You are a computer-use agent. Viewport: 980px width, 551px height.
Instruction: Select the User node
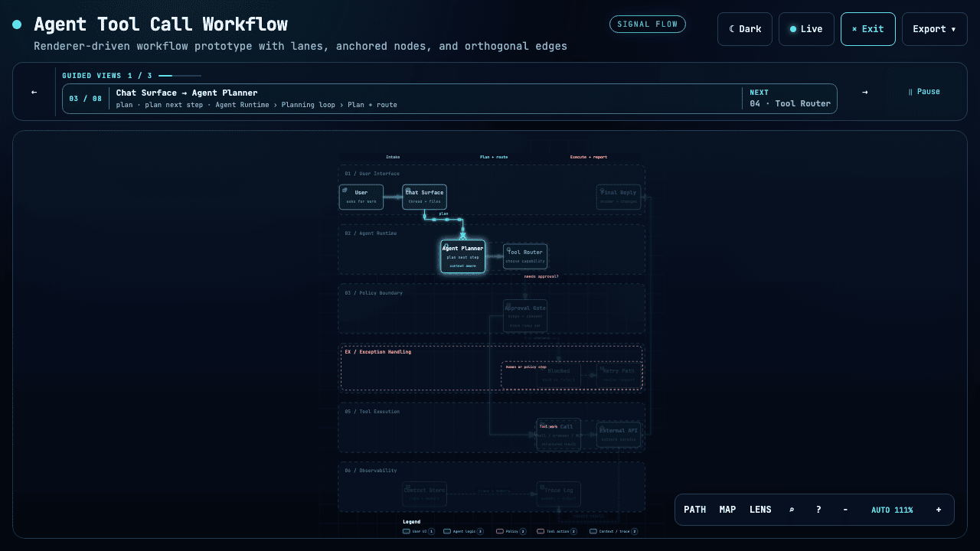coord(361,197)
